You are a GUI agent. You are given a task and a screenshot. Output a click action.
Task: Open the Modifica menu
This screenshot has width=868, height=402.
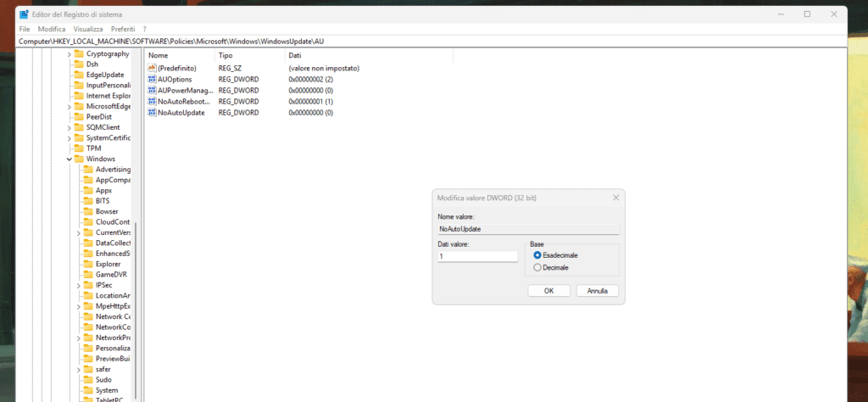52,29
